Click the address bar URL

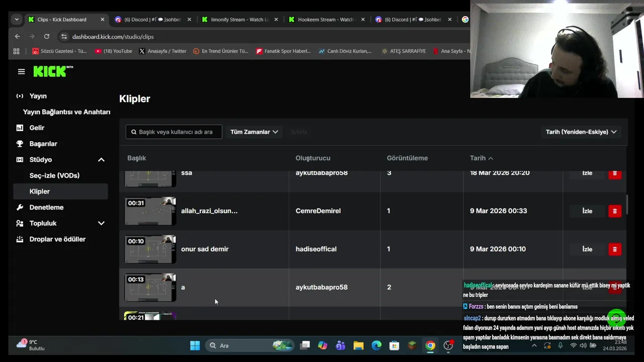[113, 37]
